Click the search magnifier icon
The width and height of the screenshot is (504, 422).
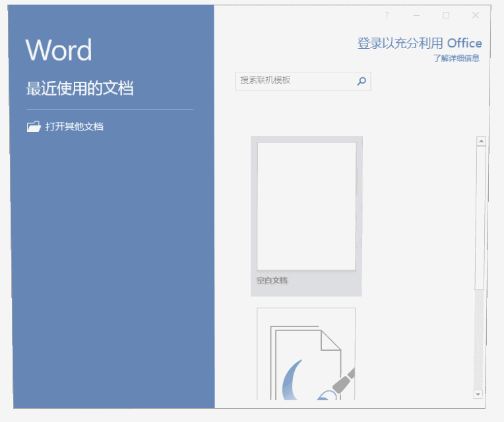pyautogui.click(x=362, y=81)
